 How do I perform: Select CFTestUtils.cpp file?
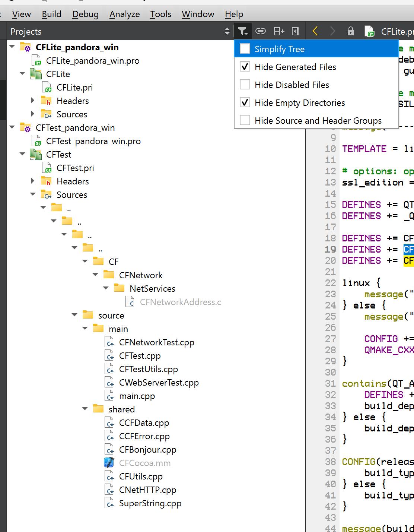(x=149, y=369)
